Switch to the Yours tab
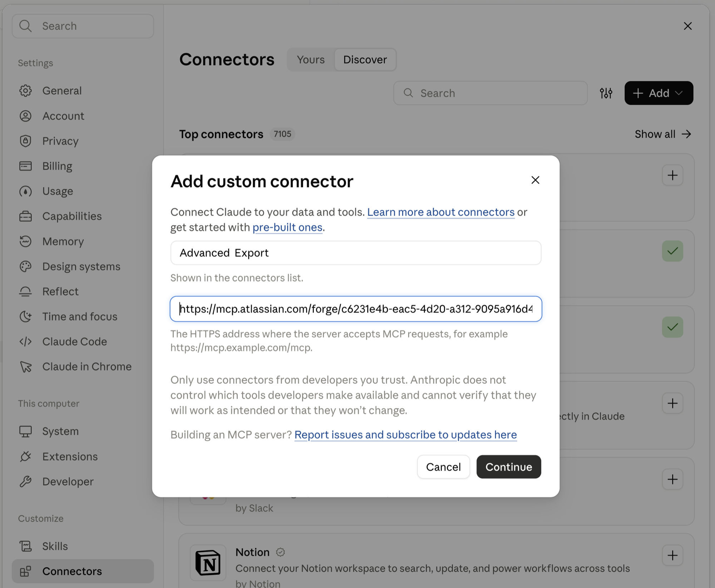Viewport: 715px width, 588px height. [311, 60]
